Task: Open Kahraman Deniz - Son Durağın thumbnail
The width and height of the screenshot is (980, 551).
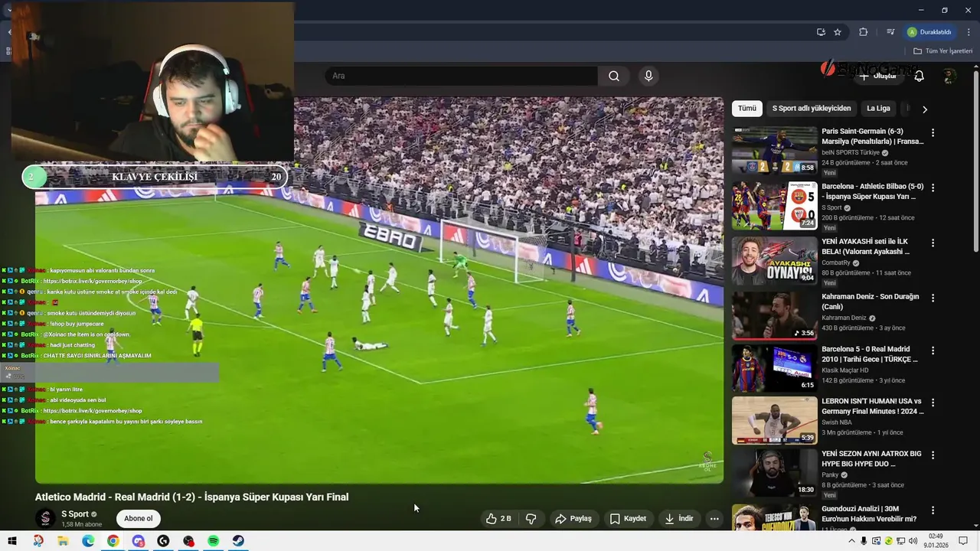Action: coord(774,315)
